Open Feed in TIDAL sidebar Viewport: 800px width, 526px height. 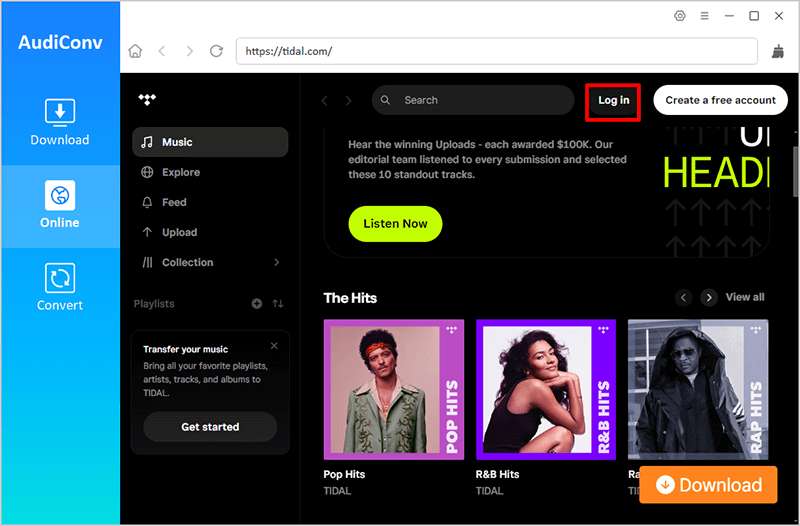coord(210,202)
